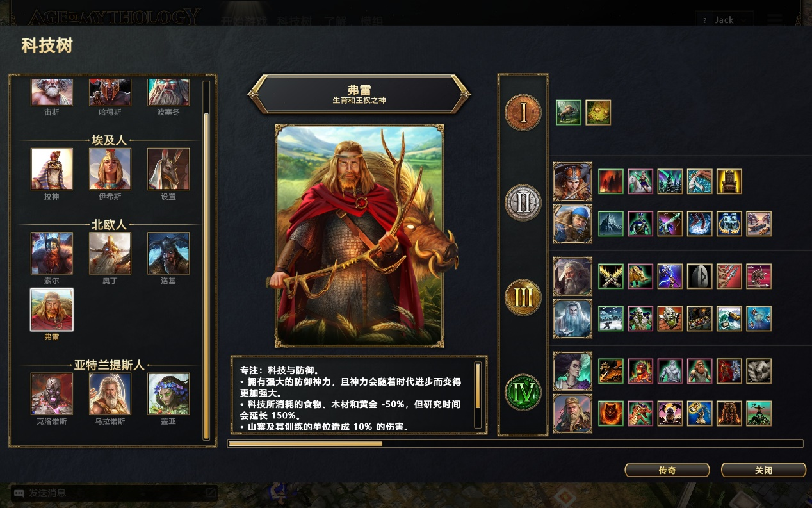Click the clenched stone fist technology icon
Screen dimensions: 812x508
(x=758, y=371)
